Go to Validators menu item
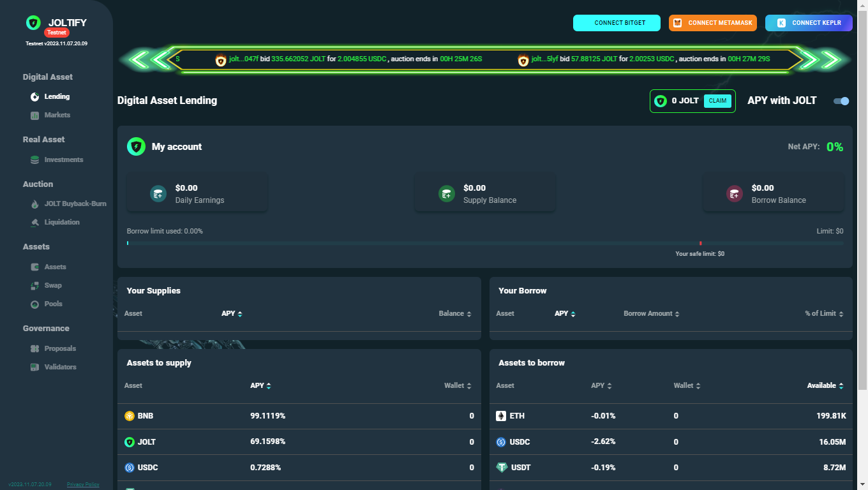868x490 pixels. [60, 367]
